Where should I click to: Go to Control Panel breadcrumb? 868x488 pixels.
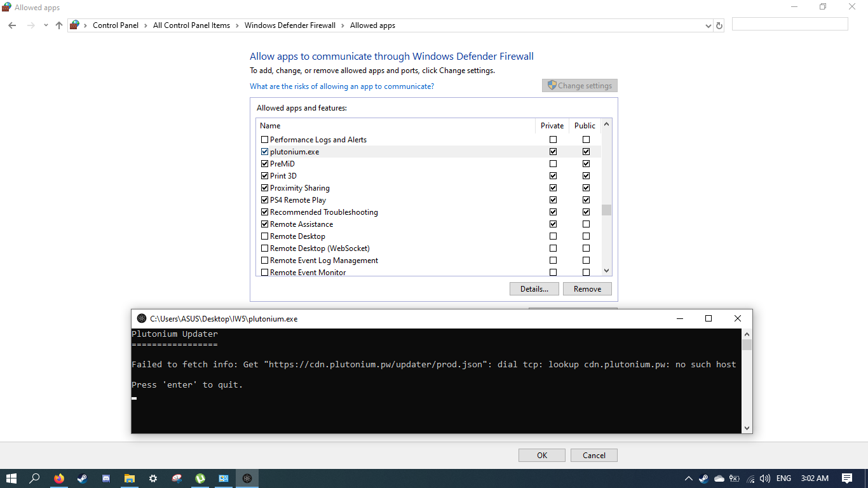116,25
